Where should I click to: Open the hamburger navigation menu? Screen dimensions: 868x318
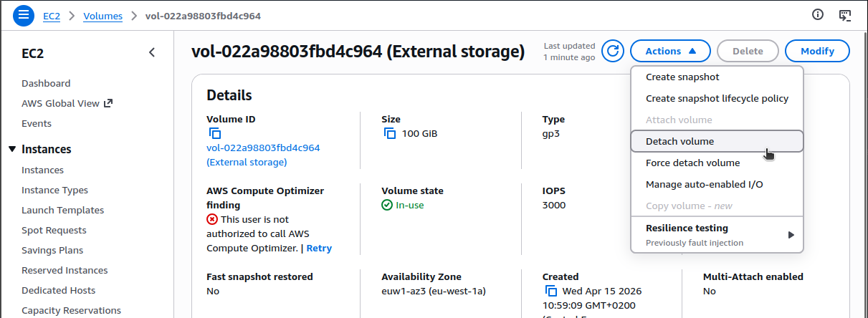(x=24, y=15)
